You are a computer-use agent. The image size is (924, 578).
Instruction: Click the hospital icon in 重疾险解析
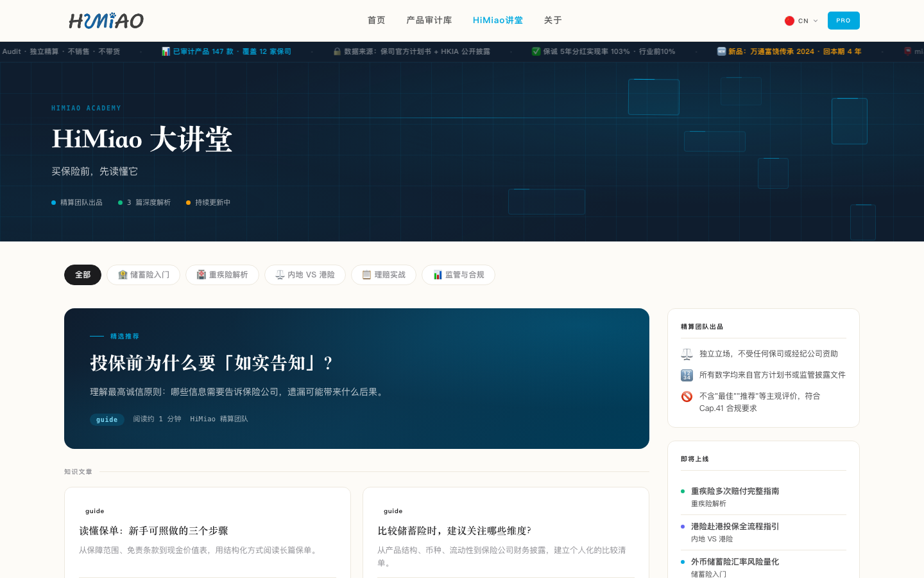coord(201,275)
